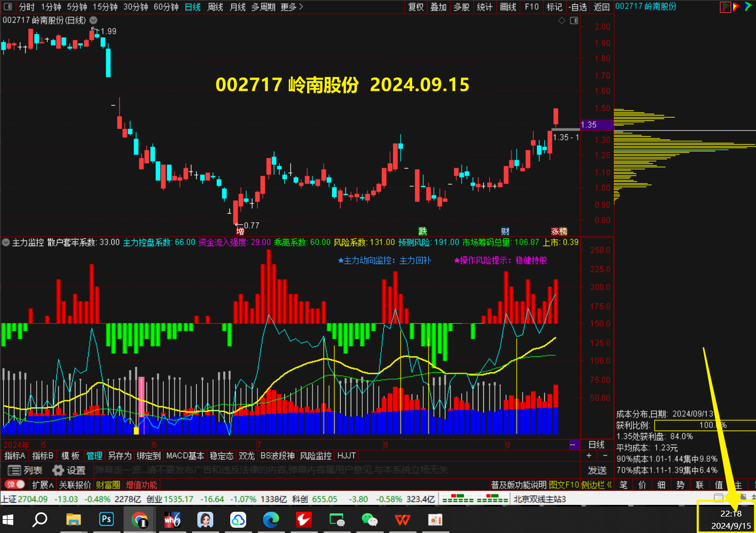The height and width of the screenshot is (533, 756).
Task: Open the avatar girl app icon
Action: (205, 519)
